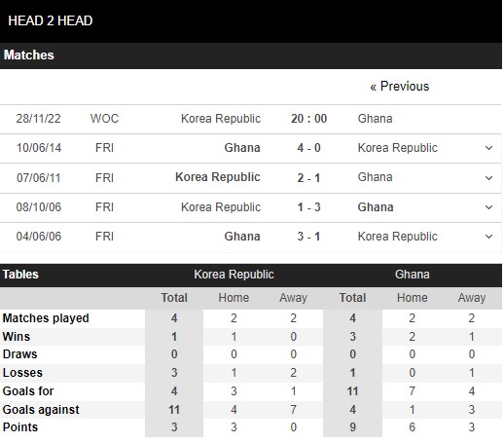Open Ghana in the 28/11/22 fixture
The image size is (504, 443).
pos(375,119)
